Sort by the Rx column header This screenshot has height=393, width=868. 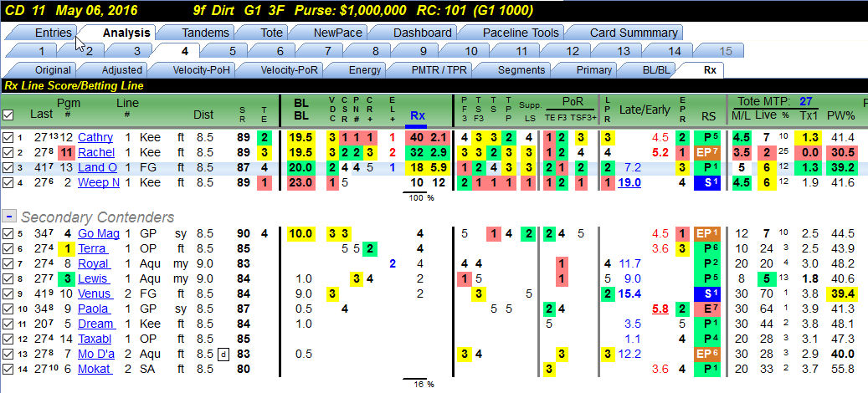click(x=418, y=115)
